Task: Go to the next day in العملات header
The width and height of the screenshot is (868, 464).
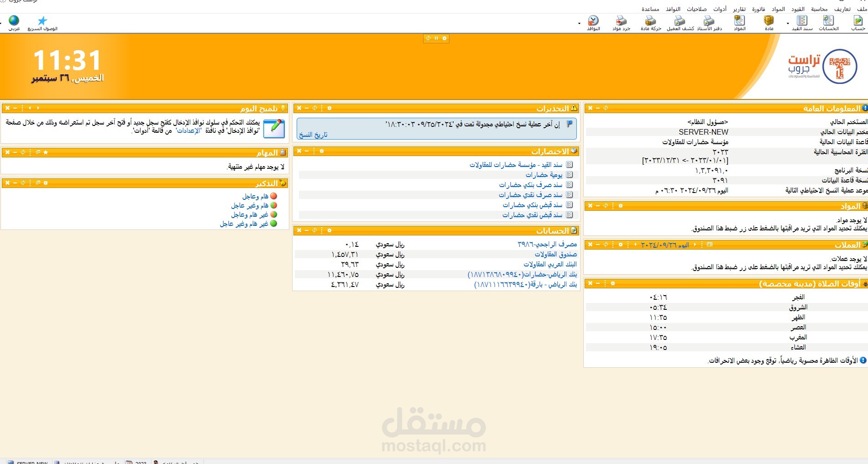Action: pos(636,245)
